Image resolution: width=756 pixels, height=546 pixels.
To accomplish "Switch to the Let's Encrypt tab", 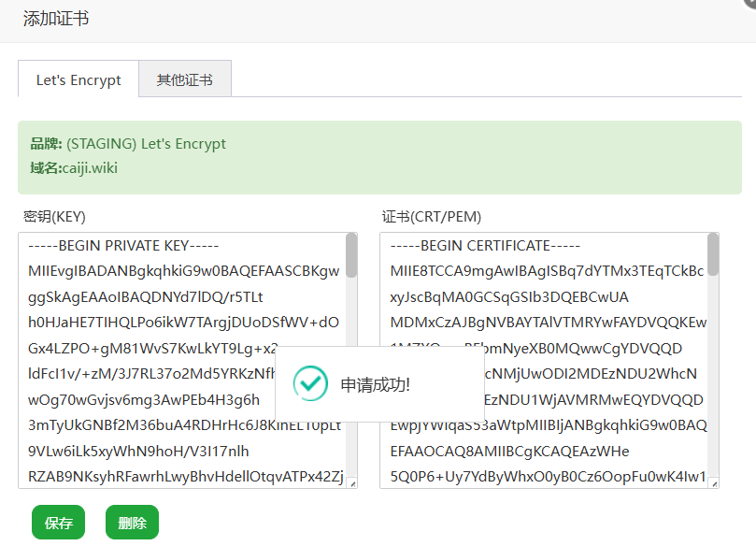I will click(x=78, y=80).
